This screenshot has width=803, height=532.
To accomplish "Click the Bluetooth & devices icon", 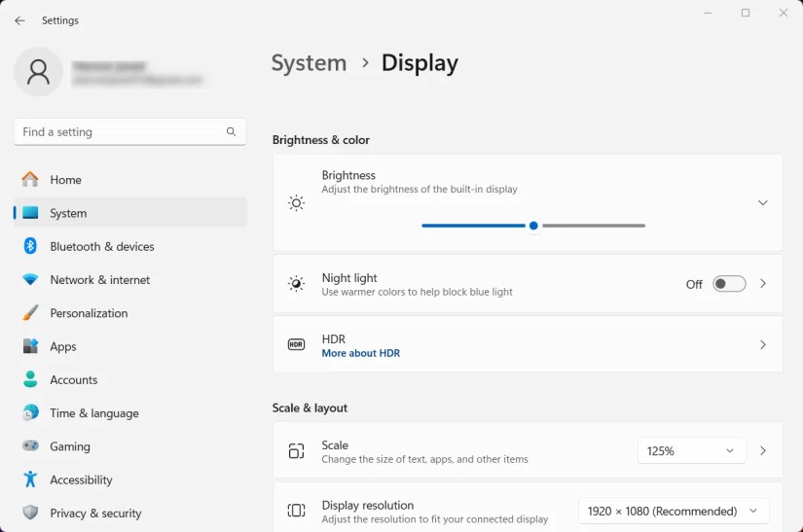I will tap(30, 246).
